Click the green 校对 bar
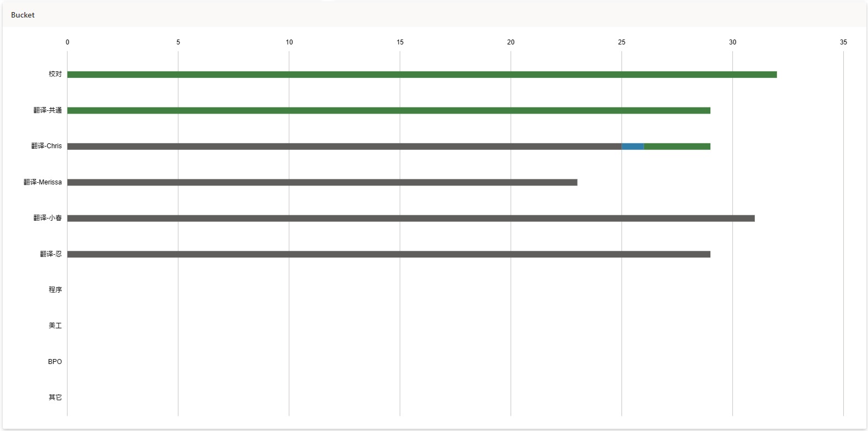Image resolution: width=868 pixels, height=431 pixels. (422, 75)
